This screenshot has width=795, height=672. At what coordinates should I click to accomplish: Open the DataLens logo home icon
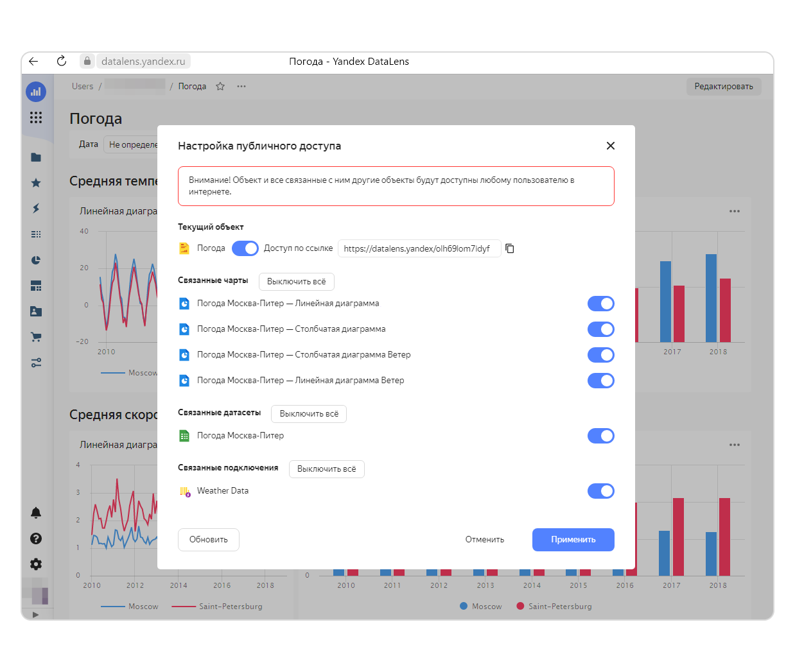point(36,92)
